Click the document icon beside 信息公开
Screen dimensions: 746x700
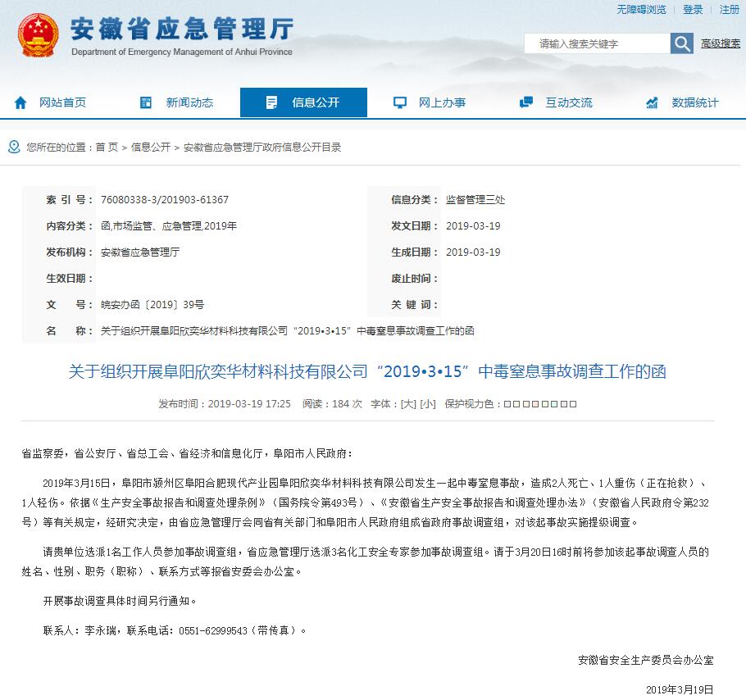(x=271, y=102)
